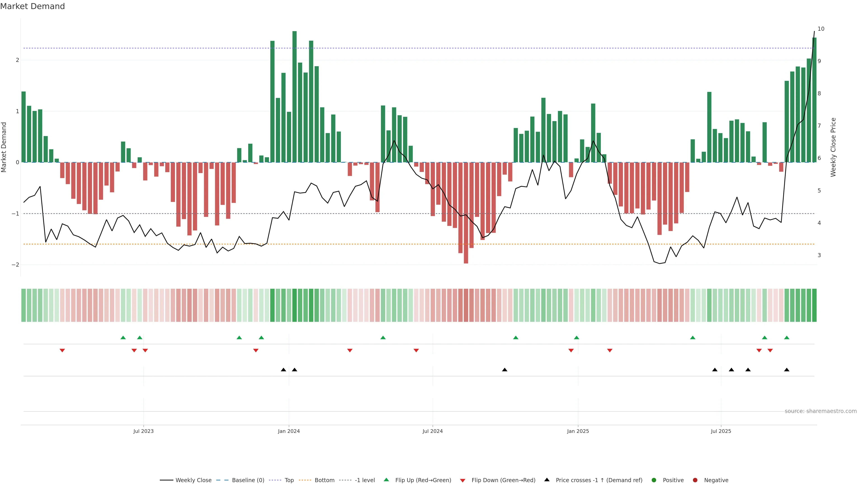Click black Price crosses -1 triangle legend icon

547,480
